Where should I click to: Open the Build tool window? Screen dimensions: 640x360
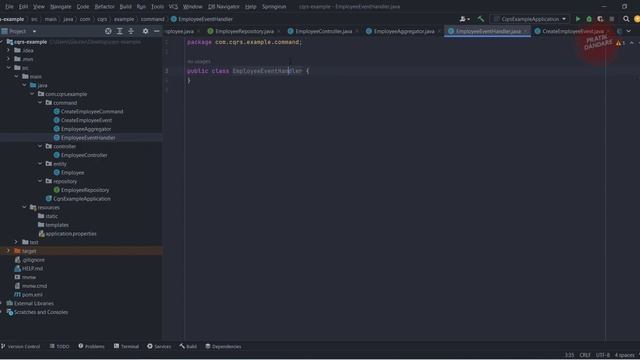[188, 347]
